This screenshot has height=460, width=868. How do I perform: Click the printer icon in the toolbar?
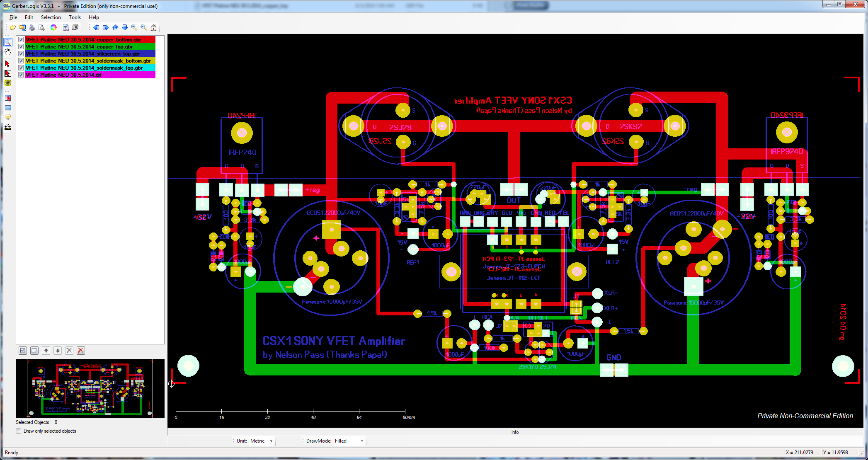(x=32, y=27)
